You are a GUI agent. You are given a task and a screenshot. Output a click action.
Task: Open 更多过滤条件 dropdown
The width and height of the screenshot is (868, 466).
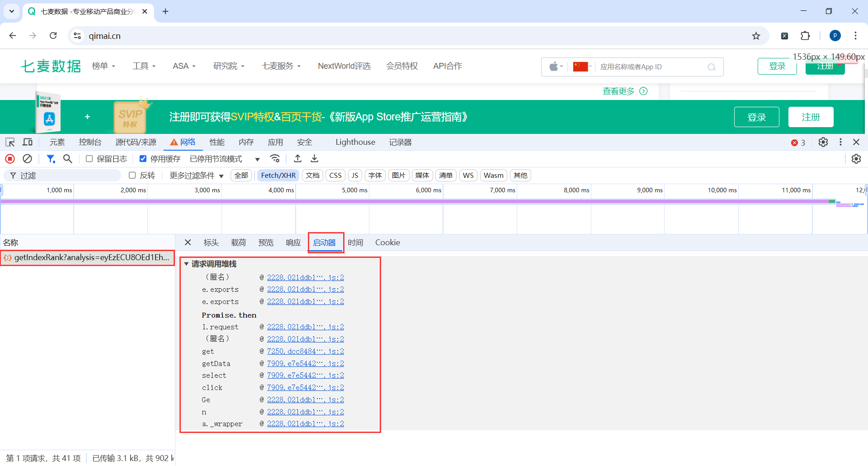[197, 176]
